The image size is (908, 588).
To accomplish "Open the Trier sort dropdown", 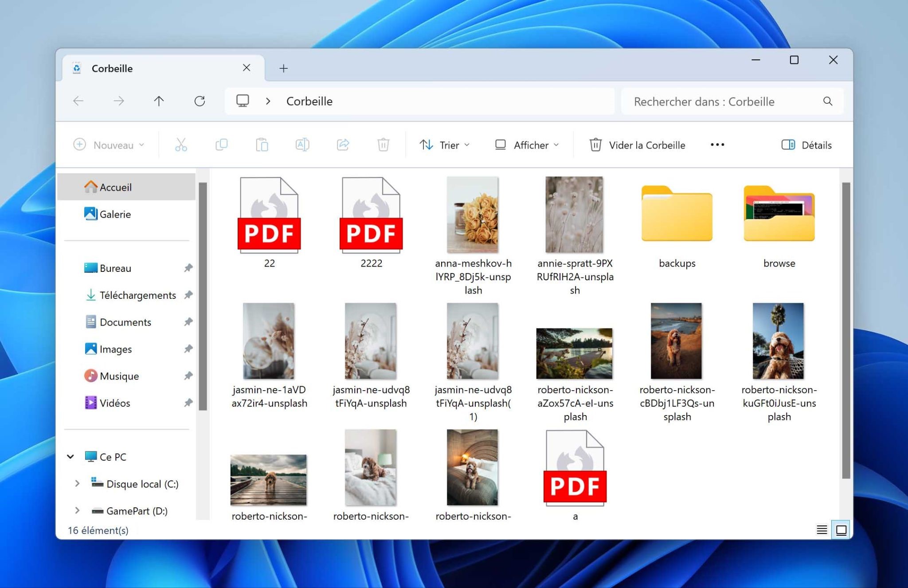I will pos(445,145).
